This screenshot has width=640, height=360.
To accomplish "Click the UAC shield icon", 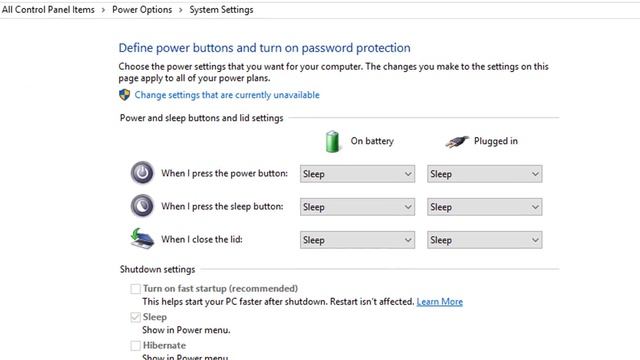I will pyautogui.click(x=124, y=95).
